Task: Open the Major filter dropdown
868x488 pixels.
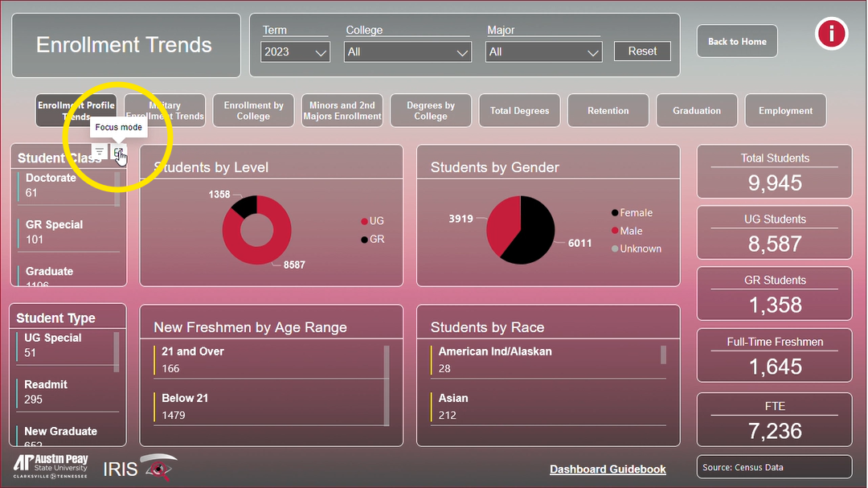Action: [x=543, y=52]
